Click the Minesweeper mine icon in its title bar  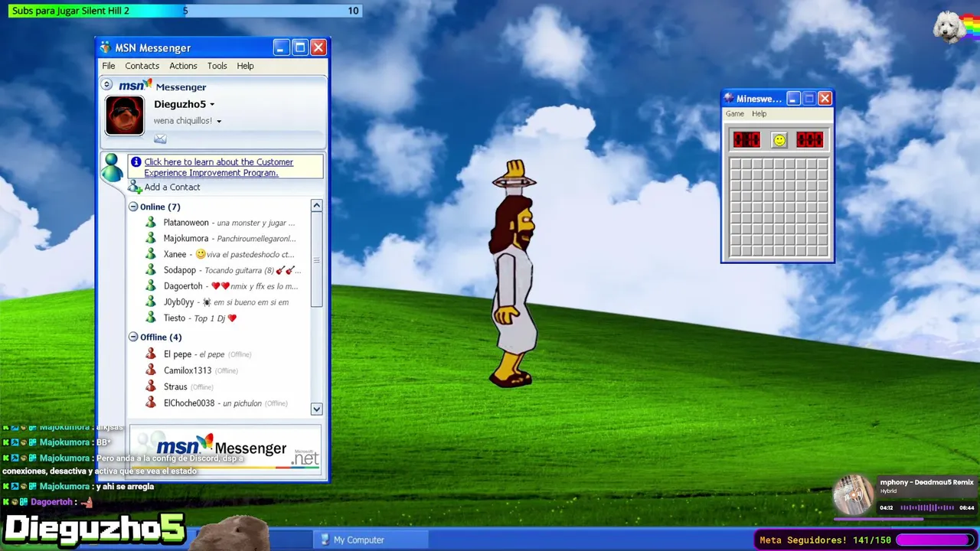pos(730,99)
